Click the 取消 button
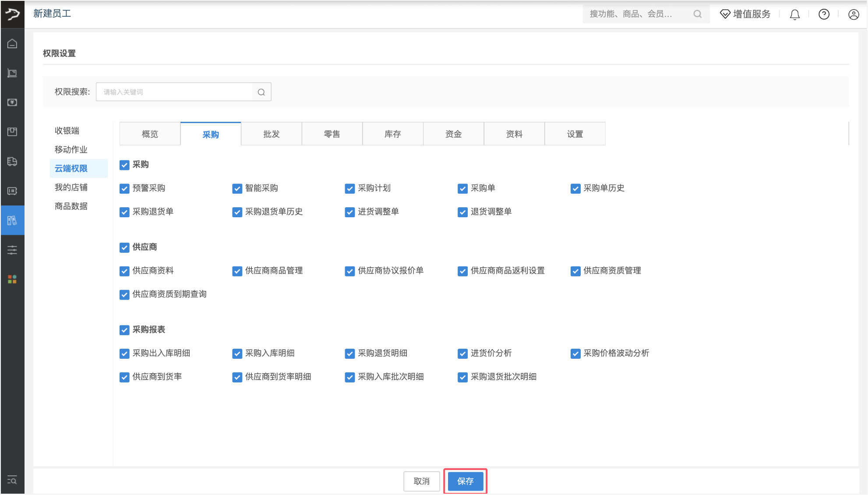The image size is (868, 495). pyautogui.click(x=421, y=481)
